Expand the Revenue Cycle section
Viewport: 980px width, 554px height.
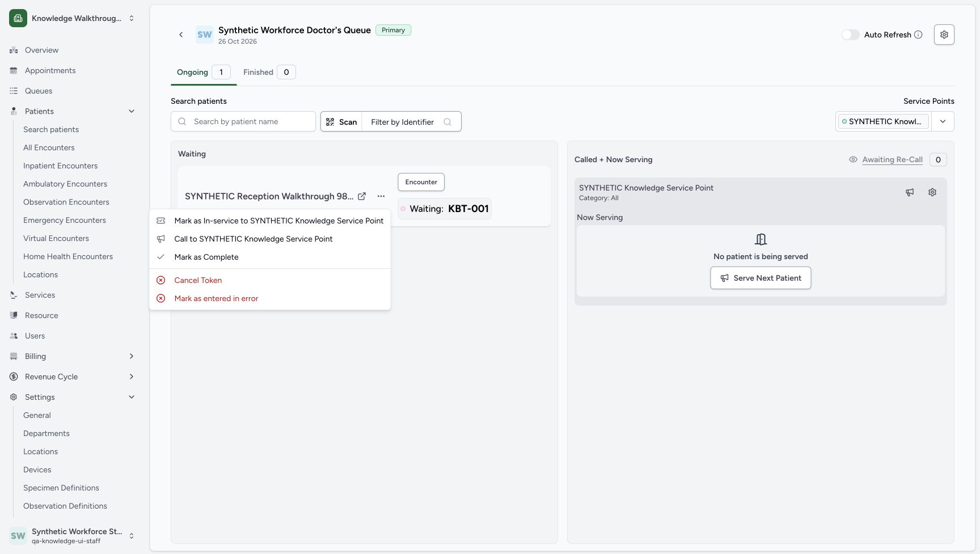point(132,377)
